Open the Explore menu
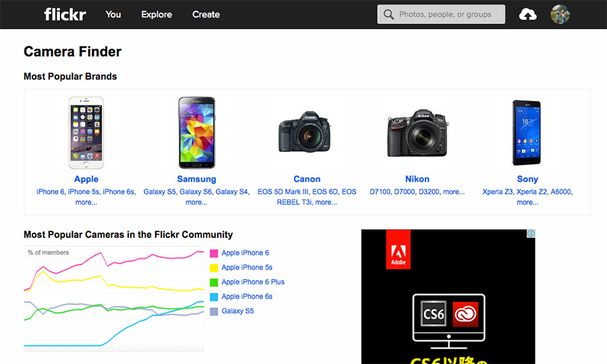 156,14
